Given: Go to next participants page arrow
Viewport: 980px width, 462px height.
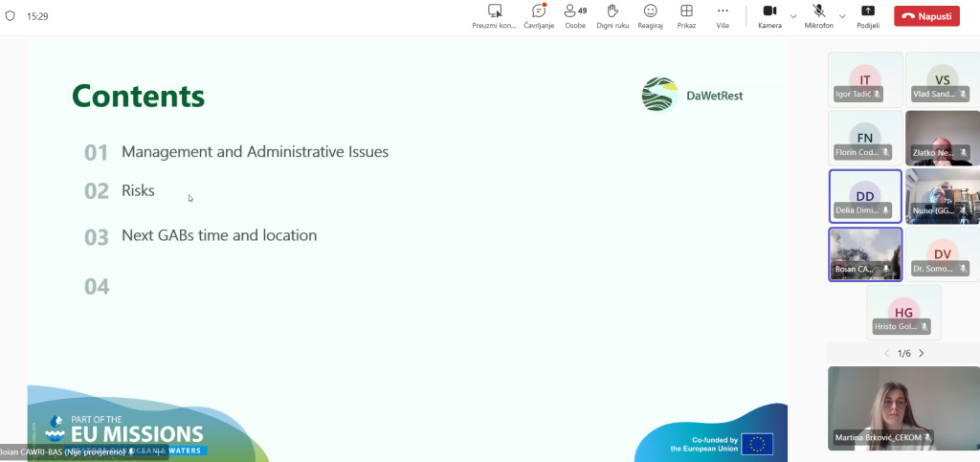Looking at the screenshot, I should click(x=922, y=353).
